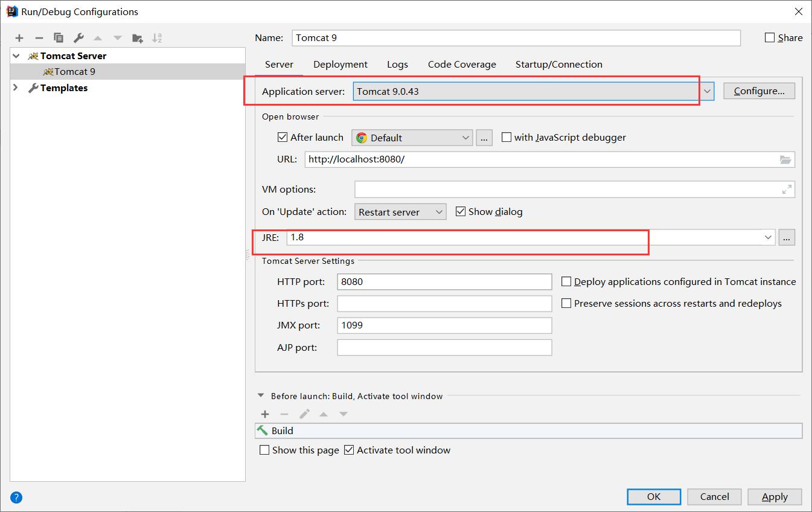Viewport: 812px width, 512px height.
Task: Select the Build task row
Action: tap(529, 430)
